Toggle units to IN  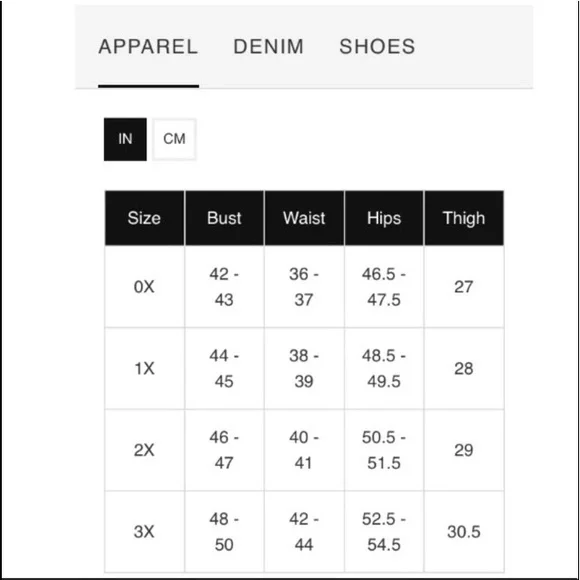[125, 139]
